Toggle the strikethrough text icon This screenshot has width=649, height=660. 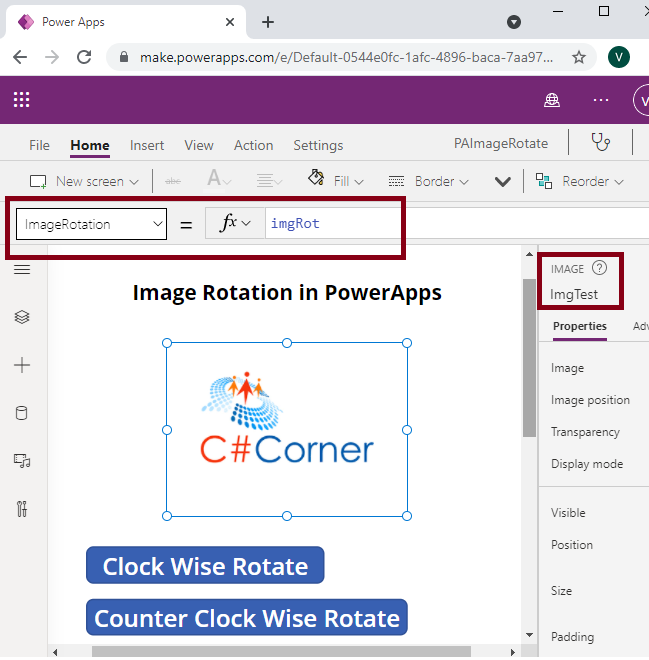173,181
